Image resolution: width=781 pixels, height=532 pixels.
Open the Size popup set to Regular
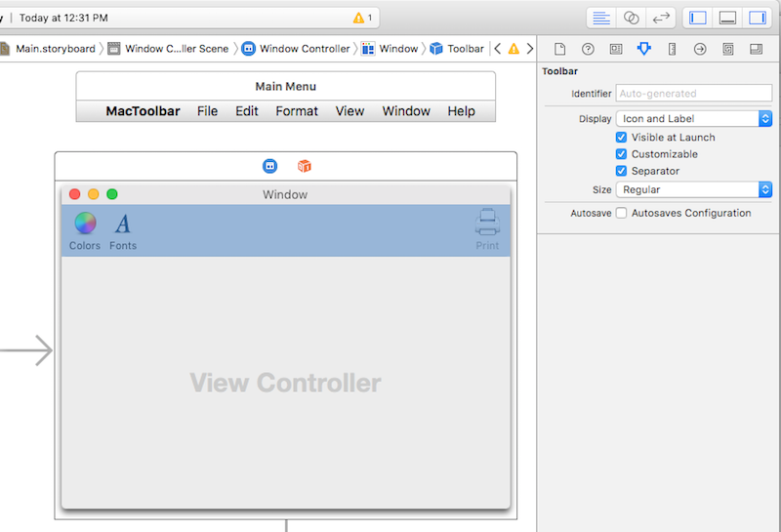coord(694,189)
